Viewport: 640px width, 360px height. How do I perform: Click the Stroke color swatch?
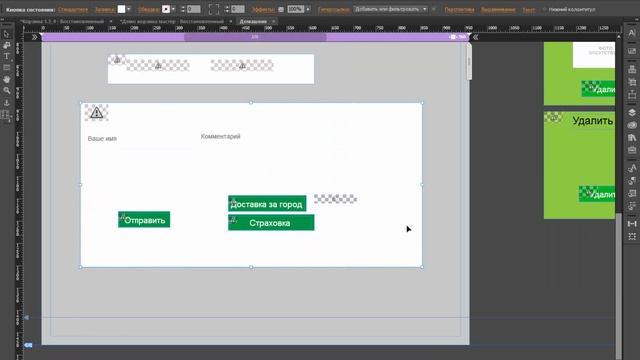166,9
